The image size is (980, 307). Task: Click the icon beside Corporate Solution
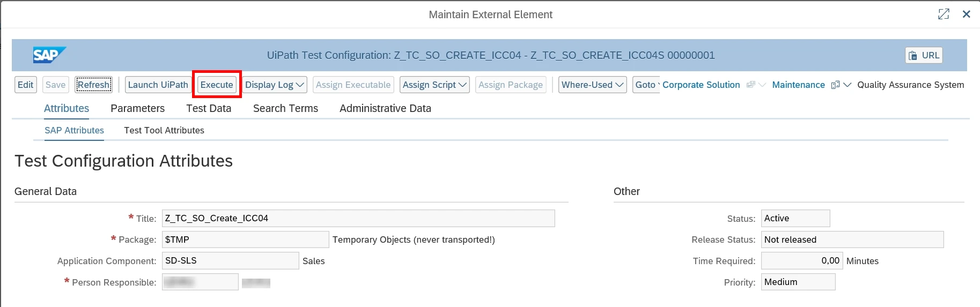click(751, 85)
